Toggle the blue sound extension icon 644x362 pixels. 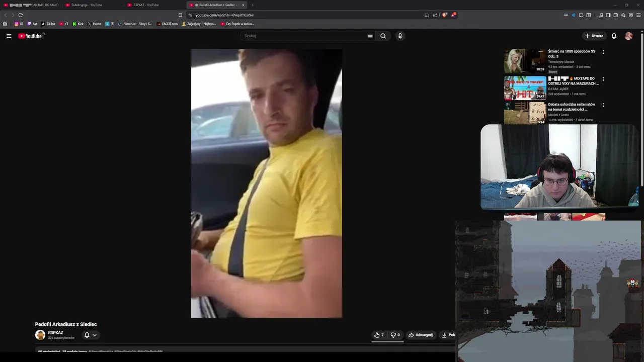[574, 15]
